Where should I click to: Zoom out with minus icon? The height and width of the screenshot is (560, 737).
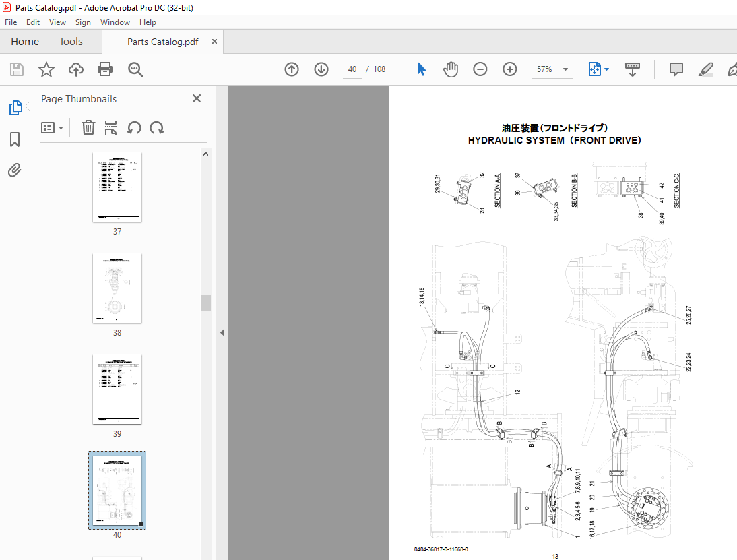pyautogui.click(x=480, y=69)
